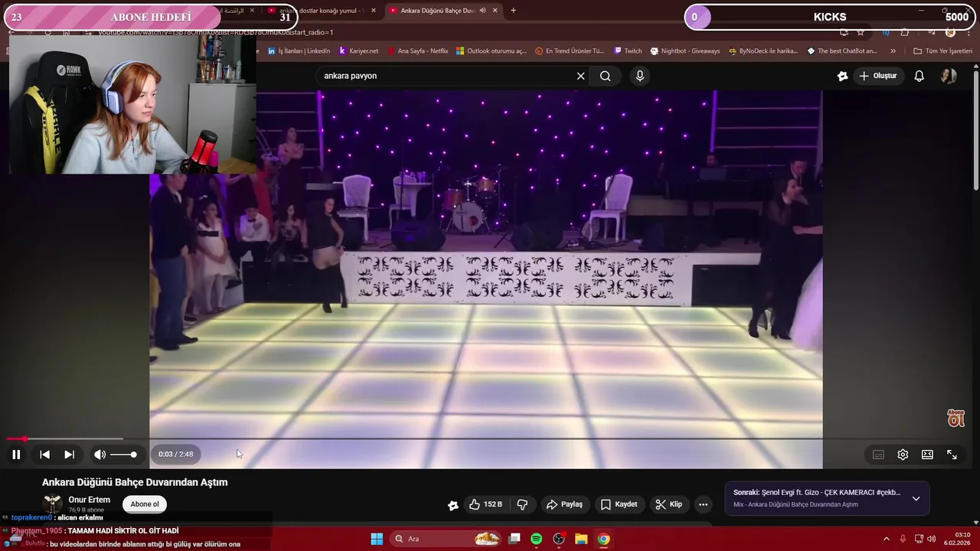
Task: Close the 'dostlar konağı yumul' tab
Action: point(374,11)
